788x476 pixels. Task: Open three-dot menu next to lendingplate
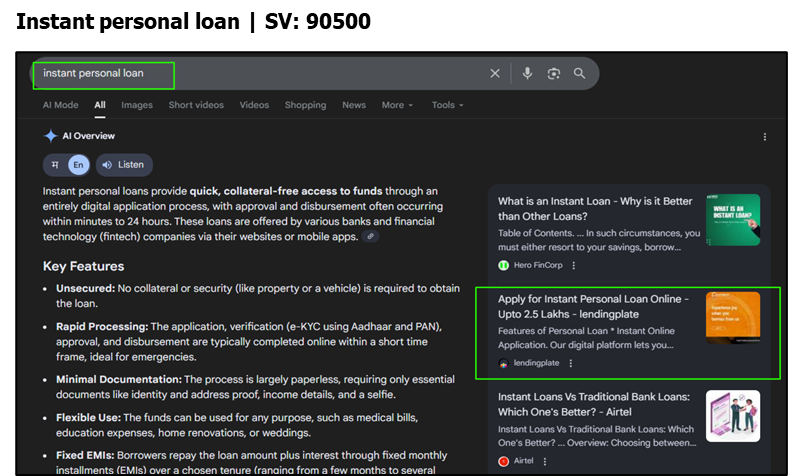click(571, 363)
